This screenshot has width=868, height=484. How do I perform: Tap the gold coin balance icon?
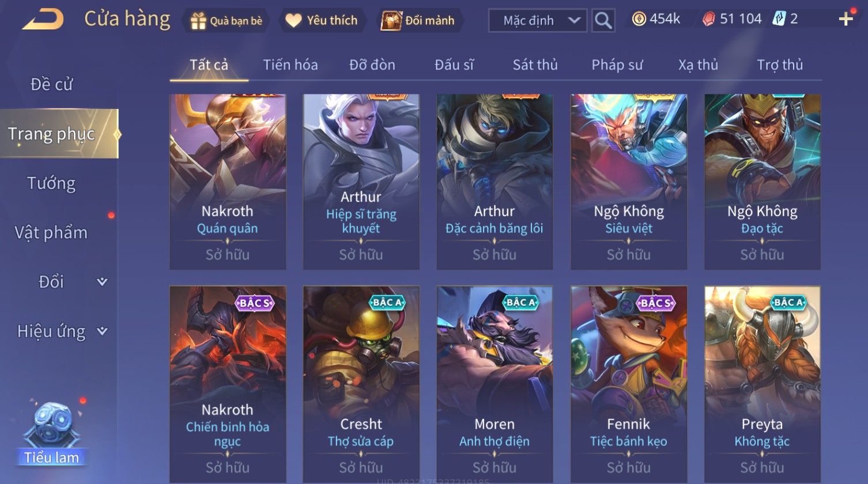point(639,19)
